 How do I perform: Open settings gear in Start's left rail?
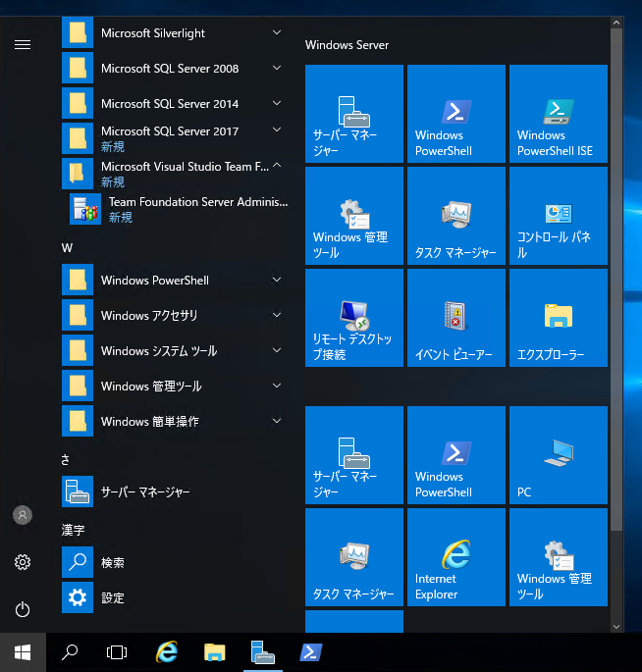click(23, 562)
